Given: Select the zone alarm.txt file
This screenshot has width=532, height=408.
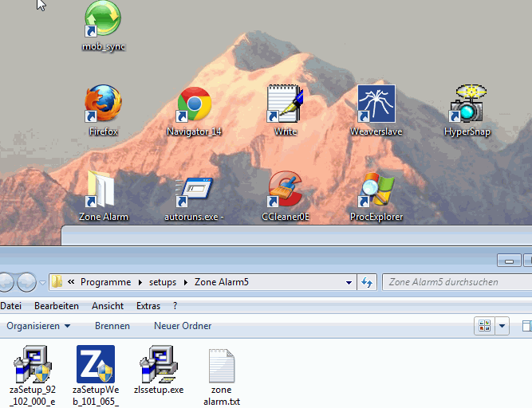Looking at the screenshot, I should point(222,377).
